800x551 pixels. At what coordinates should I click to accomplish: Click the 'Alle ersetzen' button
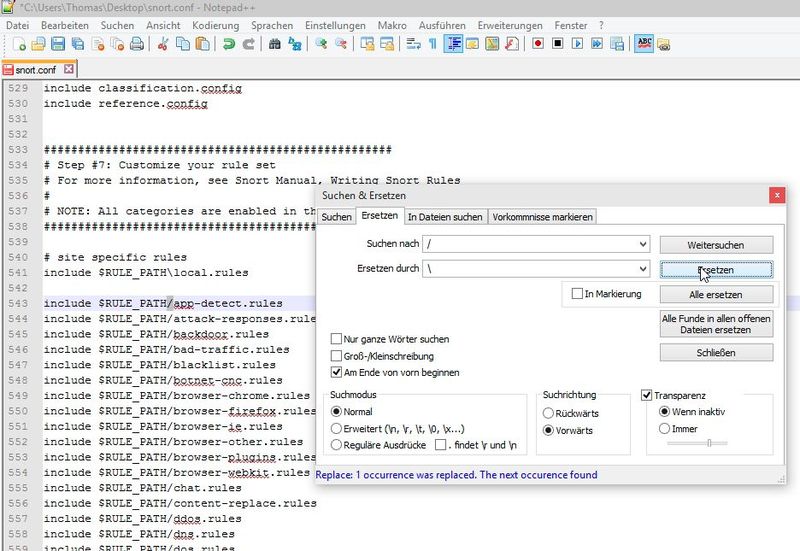pos(716,294)
